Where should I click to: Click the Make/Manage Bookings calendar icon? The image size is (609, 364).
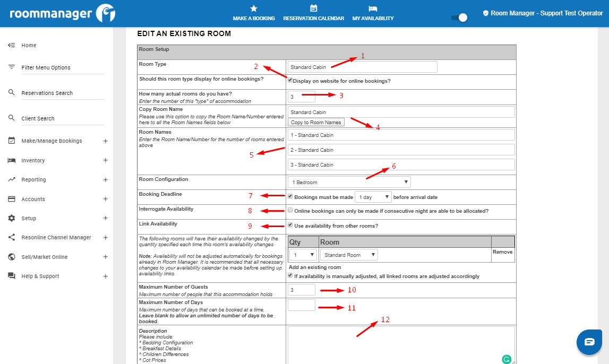12,141
